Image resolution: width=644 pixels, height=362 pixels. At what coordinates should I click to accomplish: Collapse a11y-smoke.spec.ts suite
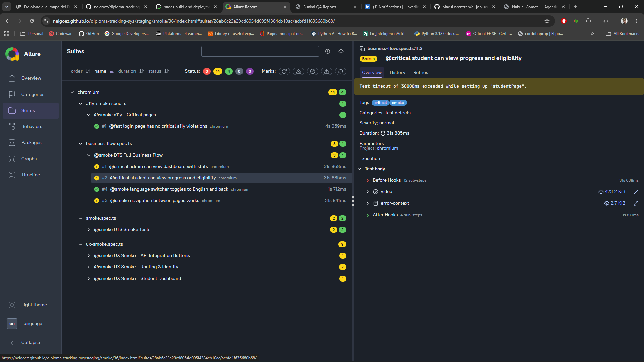tap(80, 104)
